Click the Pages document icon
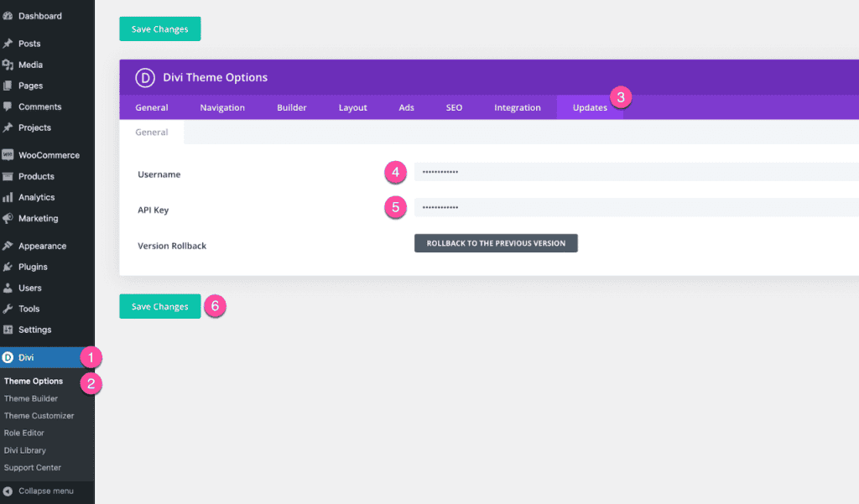 [8, 86]
